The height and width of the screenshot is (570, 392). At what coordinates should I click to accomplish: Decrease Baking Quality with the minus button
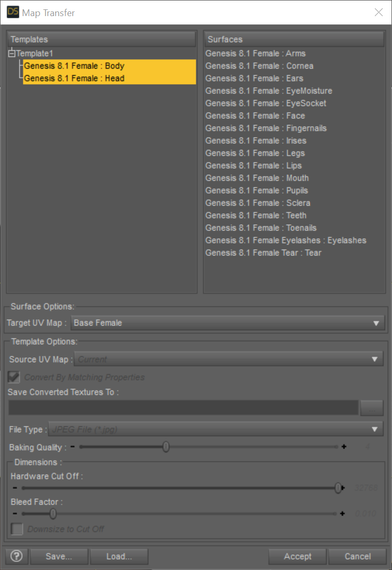[72, 446]
